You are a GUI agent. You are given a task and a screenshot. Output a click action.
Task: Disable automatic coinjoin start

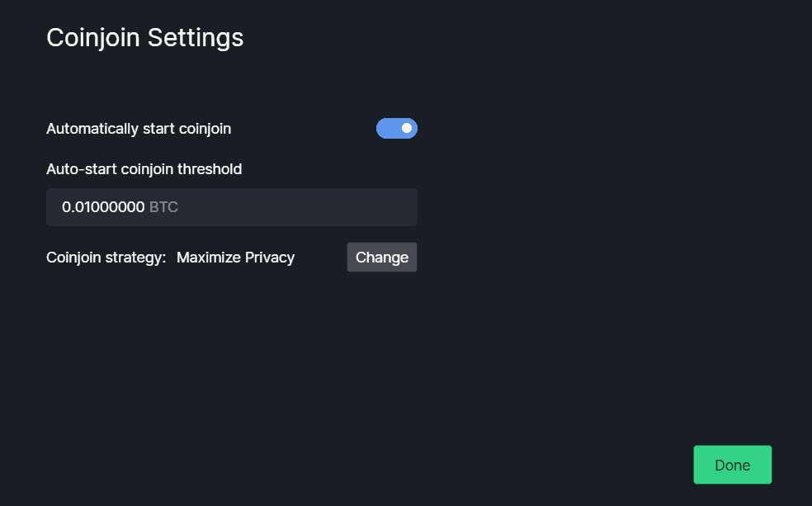(397, 129)
